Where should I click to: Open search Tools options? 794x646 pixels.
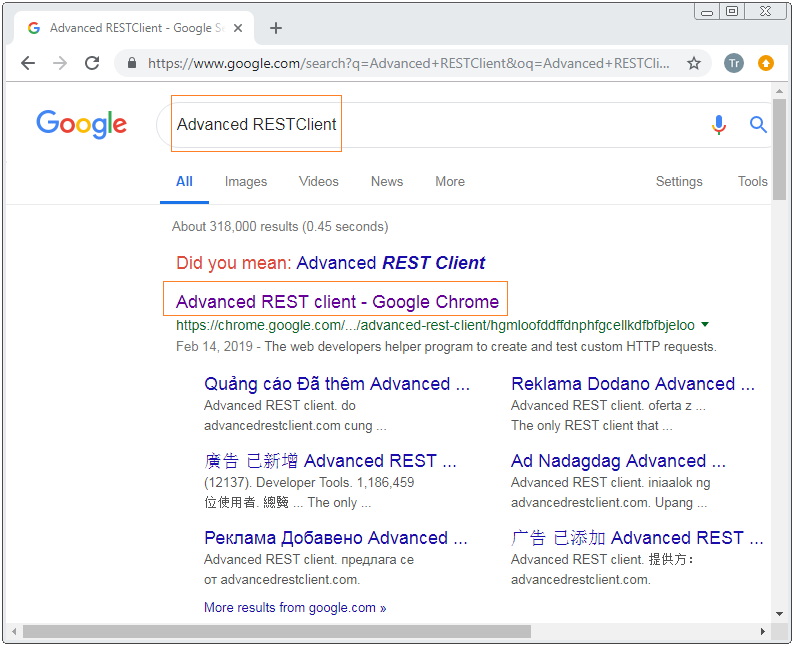[x=752, y=182]
